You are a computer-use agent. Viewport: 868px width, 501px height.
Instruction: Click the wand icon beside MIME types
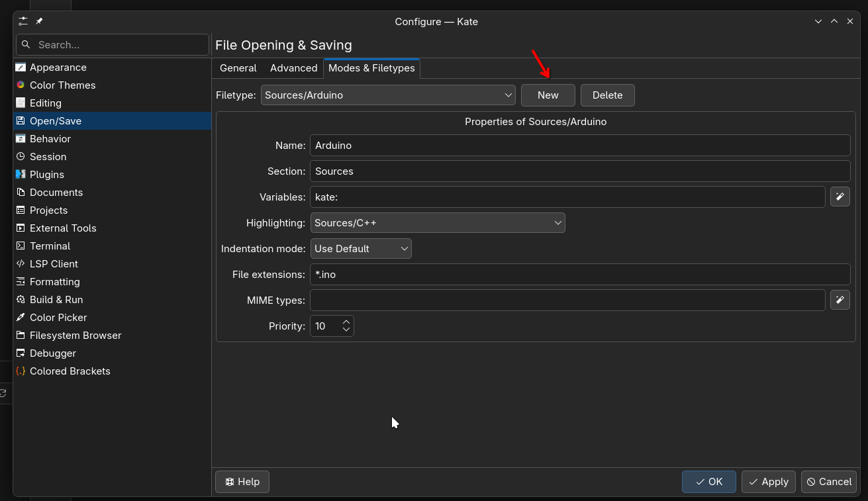(x=840, y=300)
